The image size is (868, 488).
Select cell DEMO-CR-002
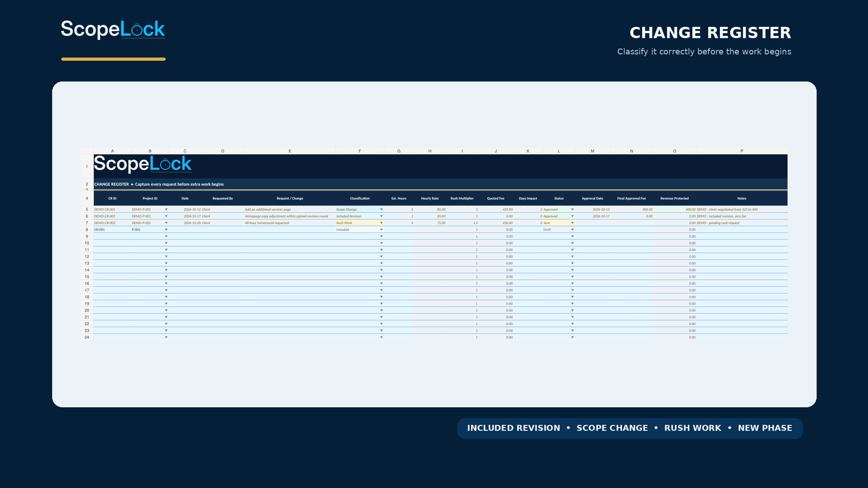[x=112, y=216]
